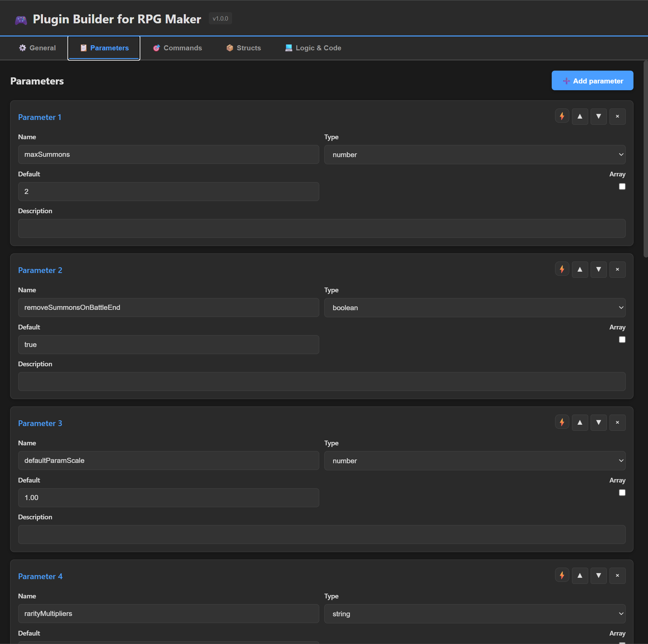Move Parameter 2 up with arrow icon

(x=580, y=269)
